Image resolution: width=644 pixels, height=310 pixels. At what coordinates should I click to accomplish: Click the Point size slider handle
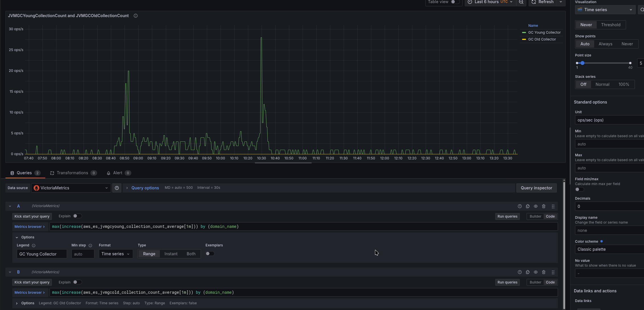582,63
